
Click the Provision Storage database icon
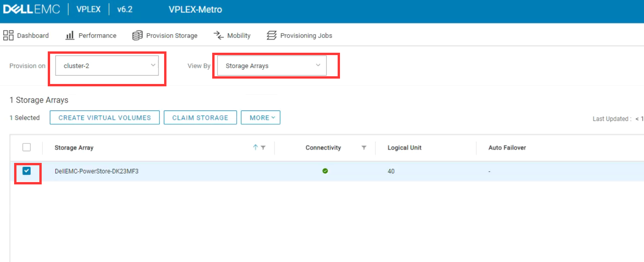pyautogui.click(x=137, y=35)
